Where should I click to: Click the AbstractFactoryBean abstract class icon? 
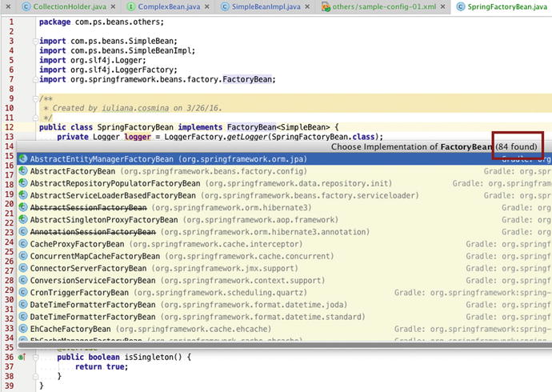[23, 171]
